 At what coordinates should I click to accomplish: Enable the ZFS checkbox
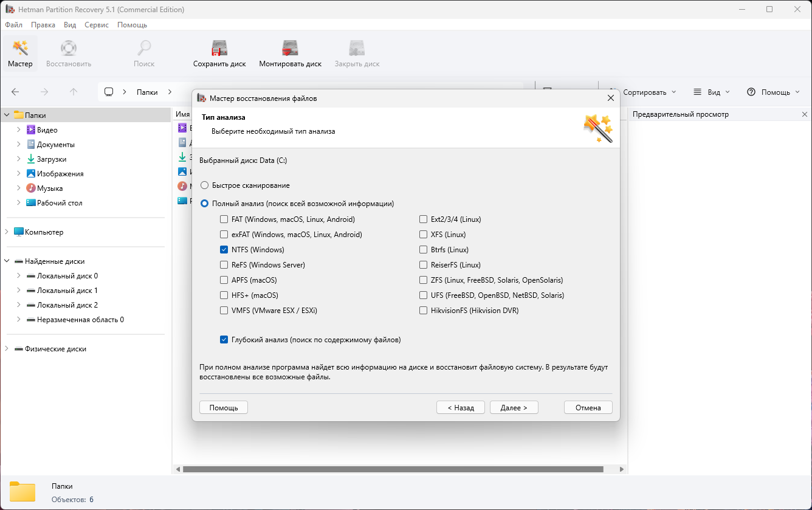tap(424, 280)
